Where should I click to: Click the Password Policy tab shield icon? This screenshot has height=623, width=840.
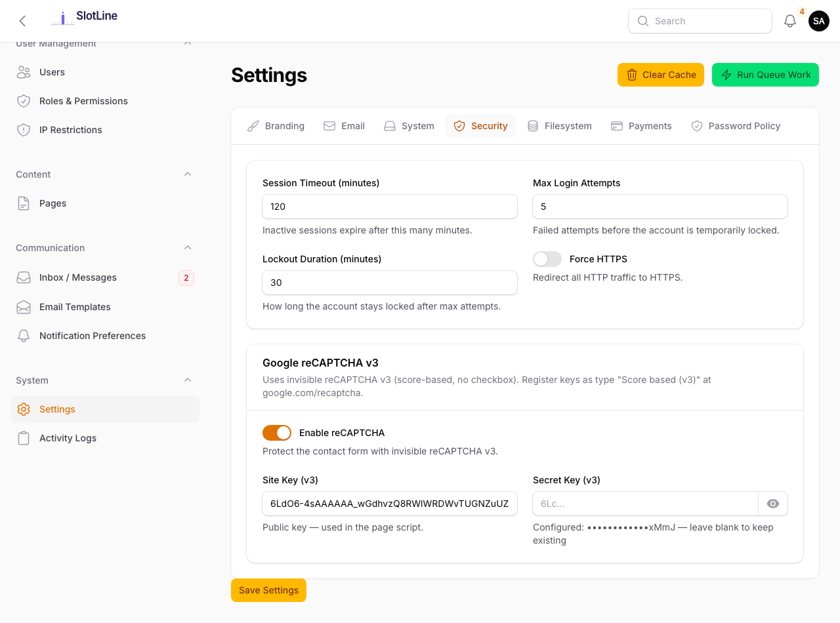point(697,126)
